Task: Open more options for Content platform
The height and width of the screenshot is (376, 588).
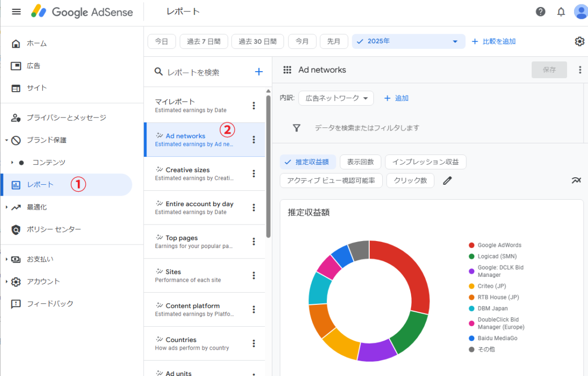Action: [x=254, y=309]
